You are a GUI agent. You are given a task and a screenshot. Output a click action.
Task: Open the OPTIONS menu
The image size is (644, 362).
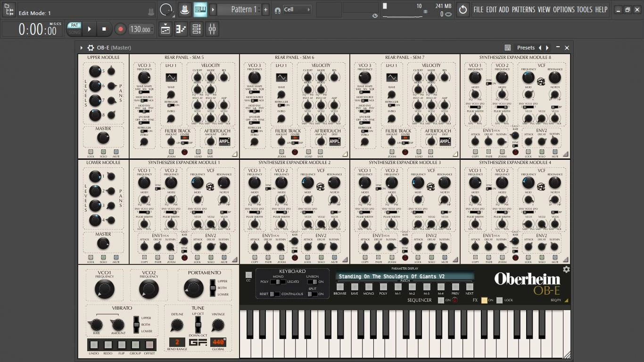coord(563,9)
